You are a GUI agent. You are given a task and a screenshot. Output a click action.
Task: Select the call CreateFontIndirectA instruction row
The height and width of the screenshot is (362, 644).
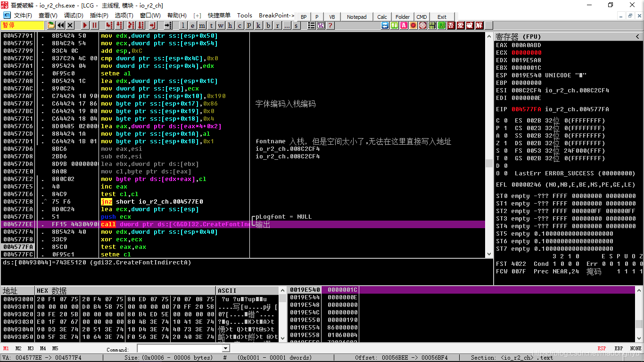pos(243,224)
